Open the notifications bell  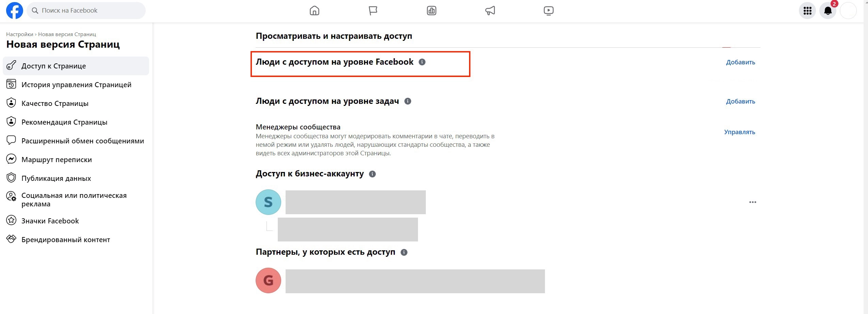coord(828,11)
